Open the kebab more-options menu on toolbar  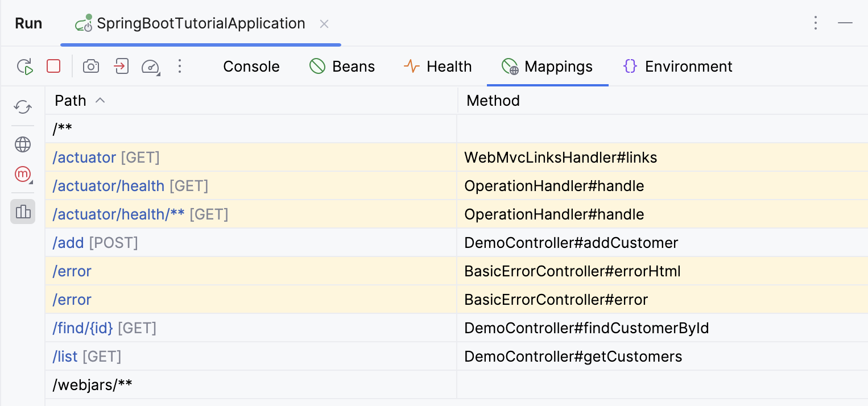180,66
